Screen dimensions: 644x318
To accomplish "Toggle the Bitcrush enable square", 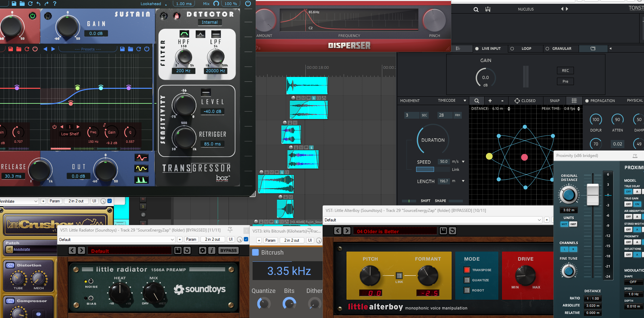I will (256, 253).
